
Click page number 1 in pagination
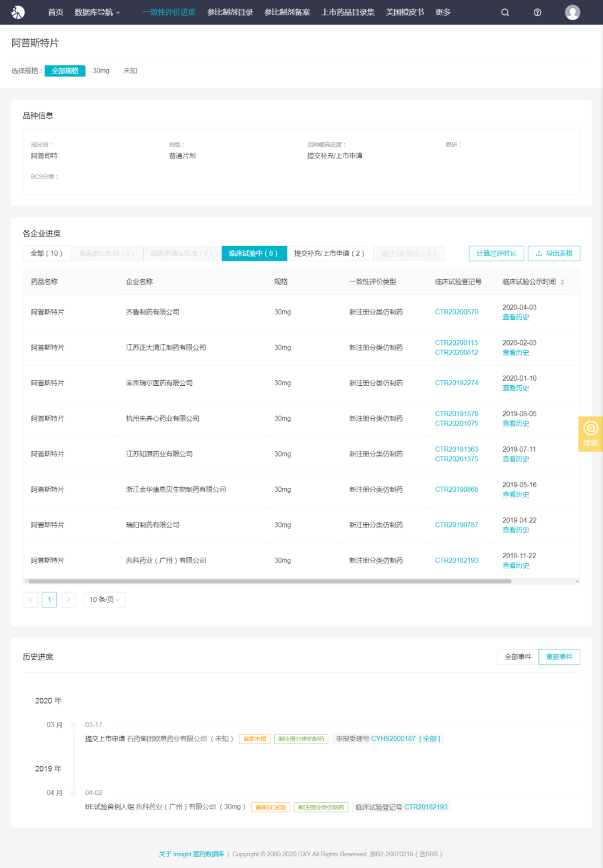pos(49,600)
